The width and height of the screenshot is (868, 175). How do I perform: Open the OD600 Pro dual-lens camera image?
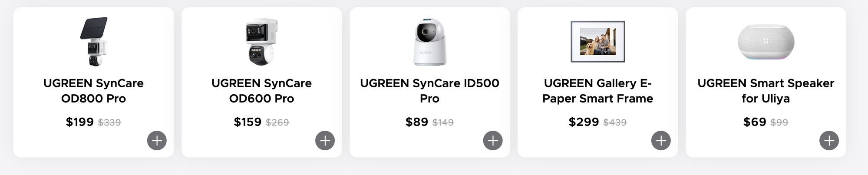pyautogui.click(x=261, y=41)
